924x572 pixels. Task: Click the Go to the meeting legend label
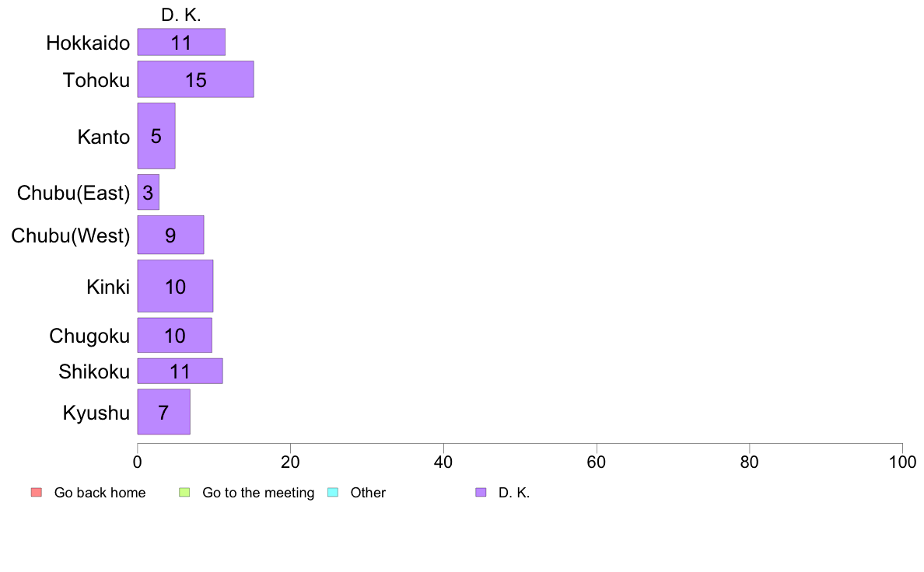tap(258, 493)
